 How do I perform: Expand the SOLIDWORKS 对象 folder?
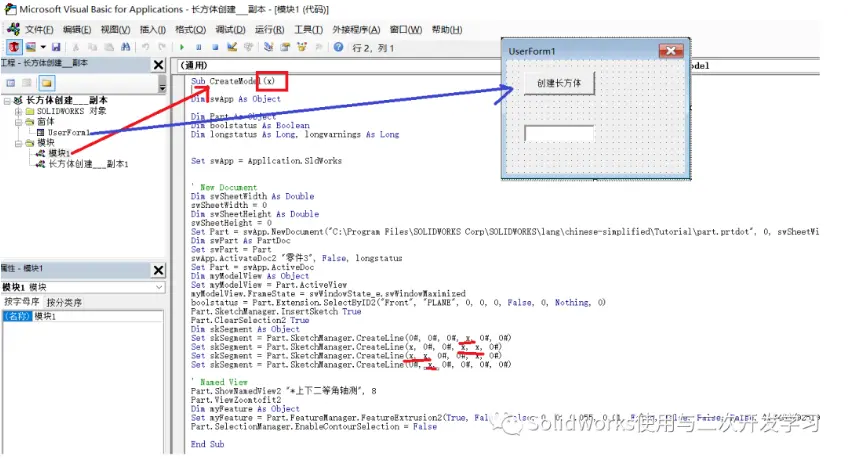point(18,111)
